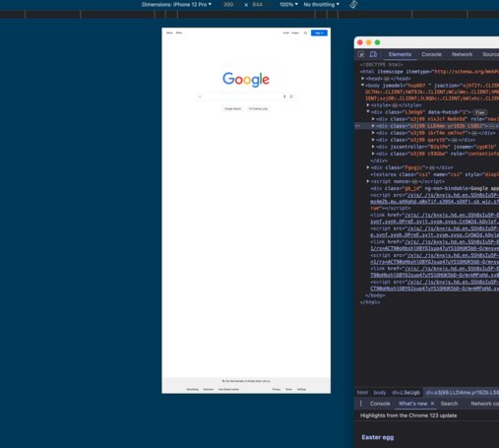Close the What's new drawer tab
Screen dimensions: 499x448
(x=432, y=404)
